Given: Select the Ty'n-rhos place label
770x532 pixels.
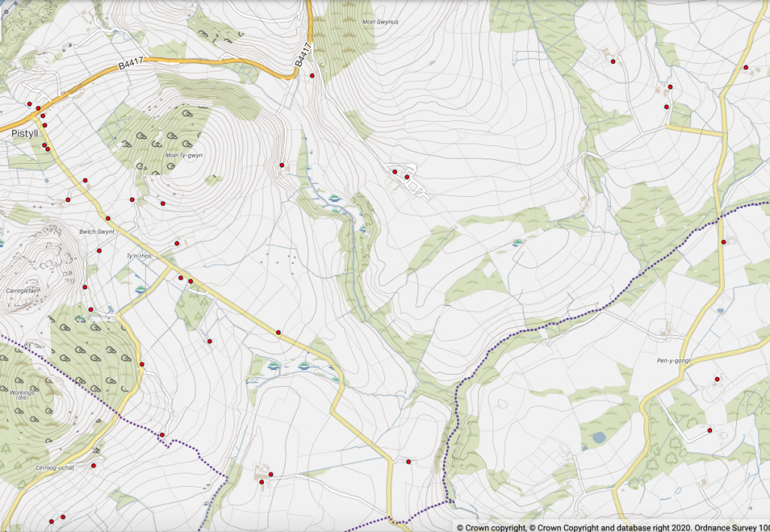Looking at the screenshot, I should click(139, 256).
